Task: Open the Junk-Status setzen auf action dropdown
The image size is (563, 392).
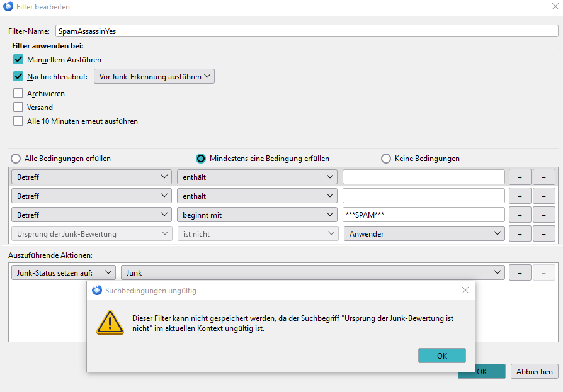Action: (64, 273)
